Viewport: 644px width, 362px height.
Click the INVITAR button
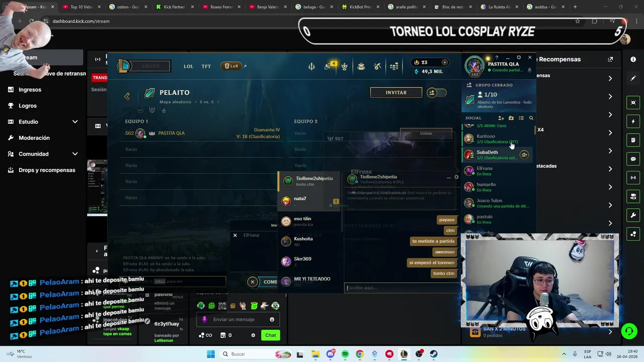point(396,93)
